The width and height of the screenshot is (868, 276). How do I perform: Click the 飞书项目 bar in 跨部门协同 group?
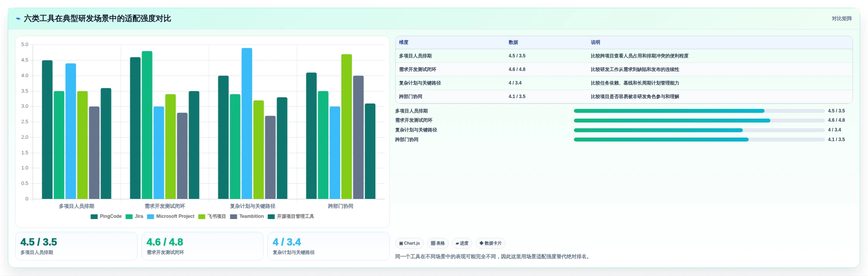point(347,127)
